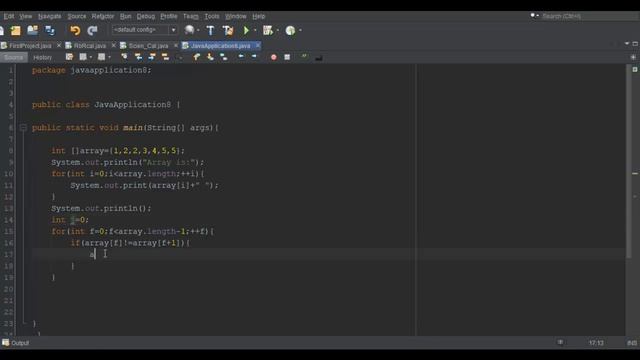Run the project with the green play icon
The width and height of the screenshot is (640, 360).
[246, 31]
